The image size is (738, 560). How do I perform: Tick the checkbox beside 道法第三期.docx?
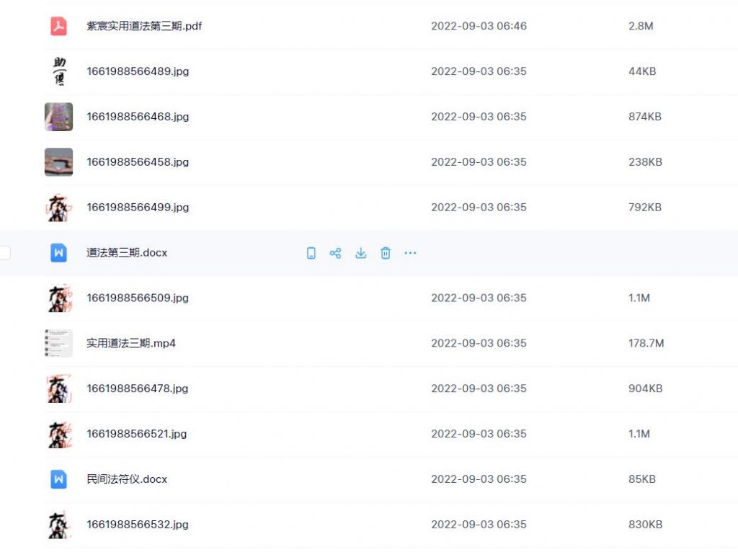[4, 253]
